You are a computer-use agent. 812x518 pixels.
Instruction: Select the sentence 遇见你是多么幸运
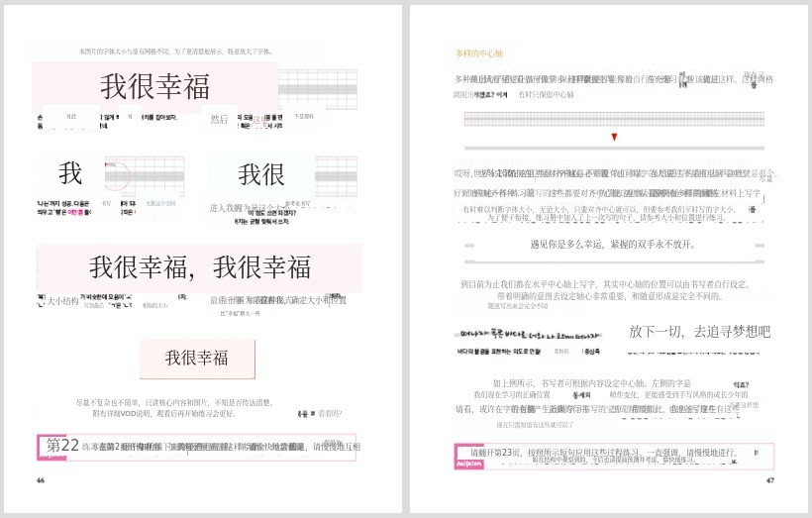(613, 244)
